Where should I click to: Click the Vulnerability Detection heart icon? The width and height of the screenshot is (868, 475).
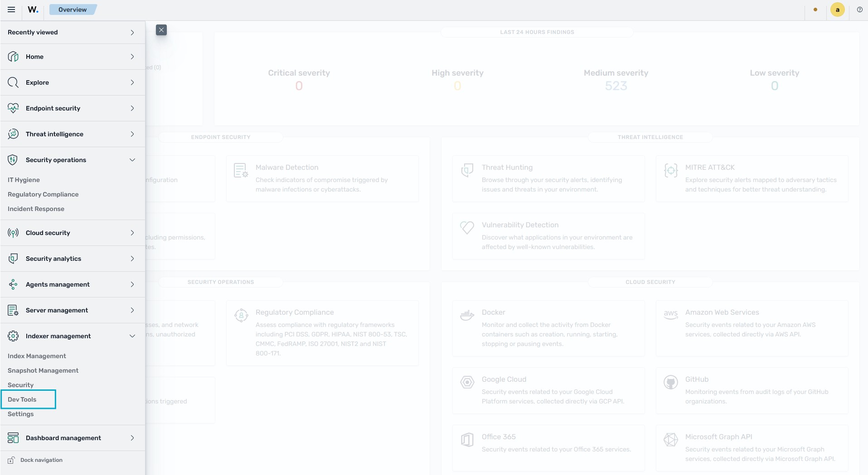[x=467, y=227]
